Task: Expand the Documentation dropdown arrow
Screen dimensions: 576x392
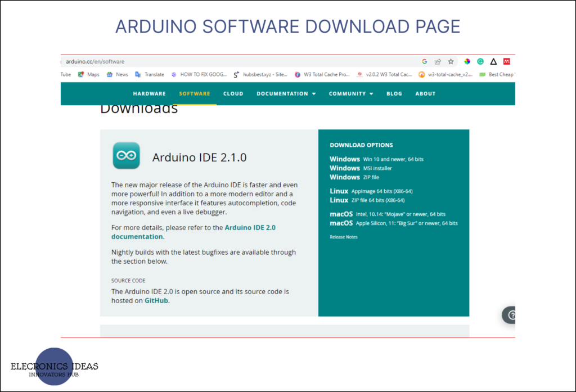Action: click(314, 94)
